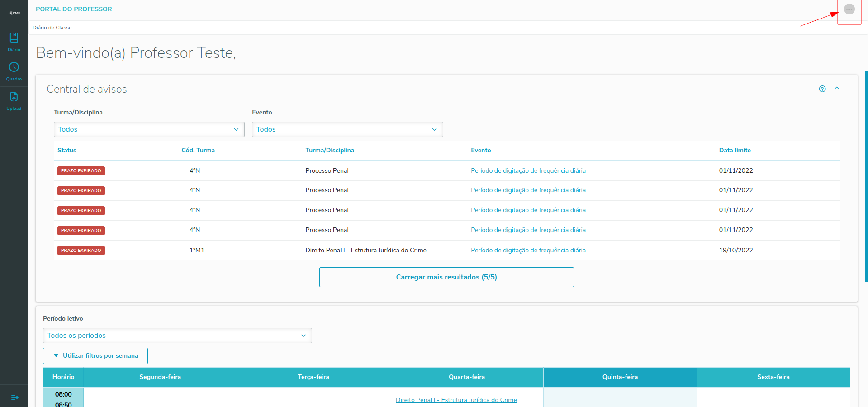Open the Diário sidebar icon
Image resolution: width=868 pixels, height=407 pixels.
click(14, 42)
